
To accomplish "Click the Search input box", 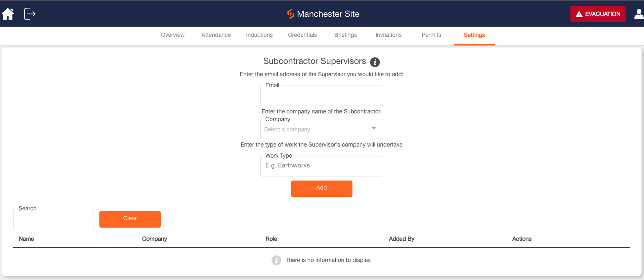I will pos(54,219).
